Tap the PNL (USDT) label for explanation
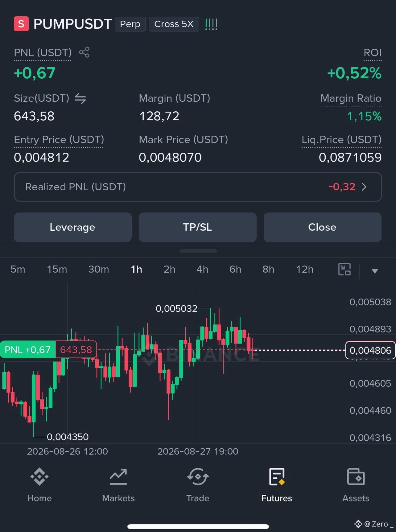 tap(43, 52)
